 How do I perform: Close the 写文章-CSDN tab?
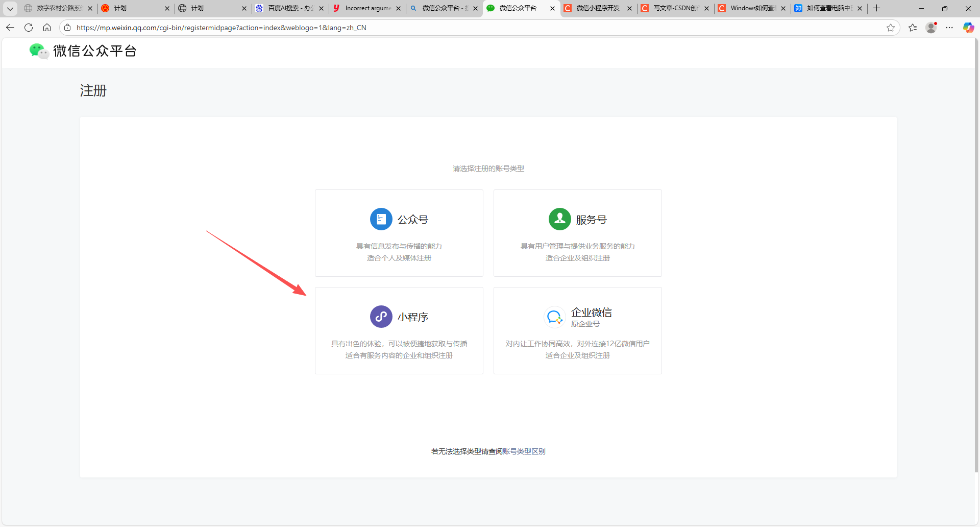click(x=706, y=8)
